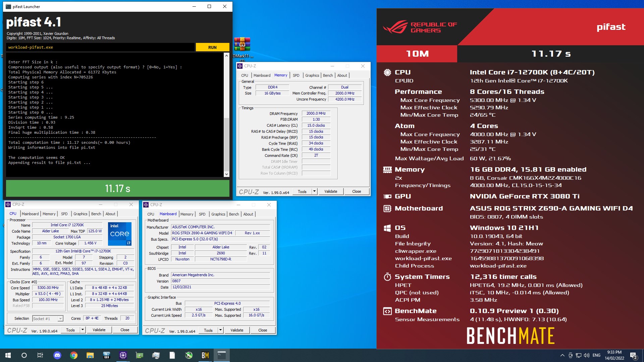Open the SPD tab in the CPU-Z Mainboard window
Image resolution: width=644 pixels, height=362 pixels.
(x=202, y=214)
